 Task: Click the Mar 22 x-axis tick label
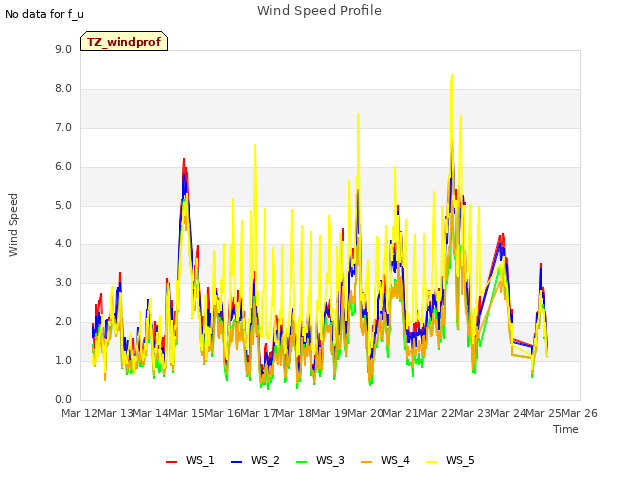coord(436,413)
